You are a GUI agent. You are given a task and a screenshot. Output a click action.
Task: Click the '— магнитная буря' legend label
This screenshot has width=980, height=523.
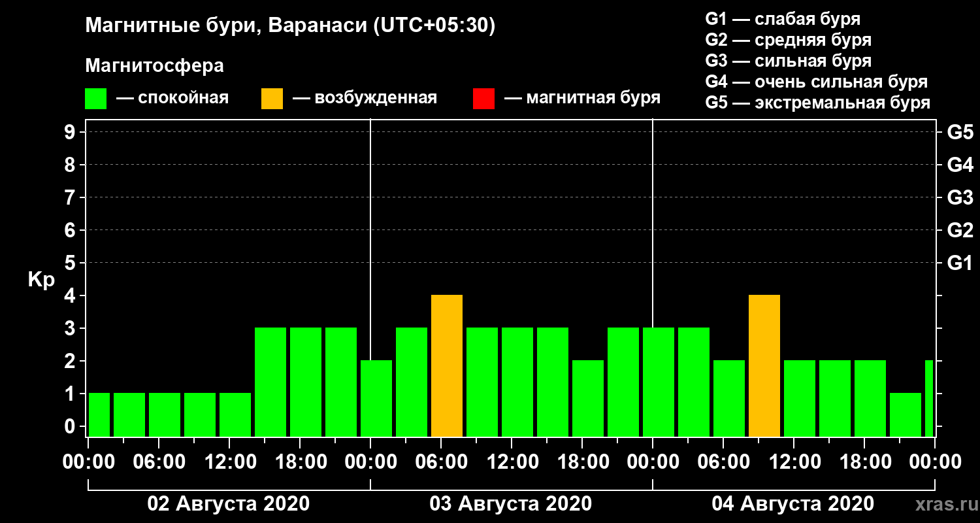pyautogui.click(x=582, y=99)
